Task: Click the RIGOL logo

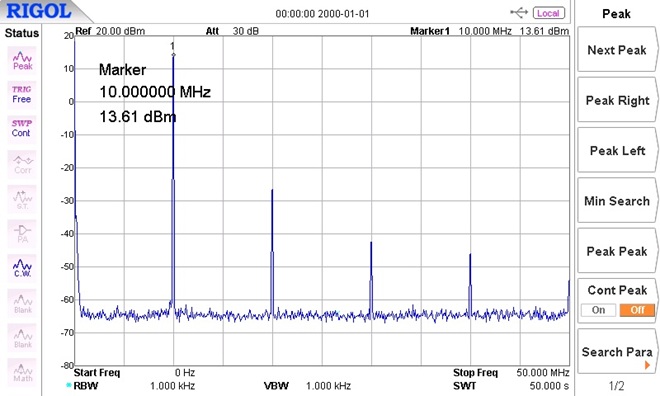Action: (x=39, y=11)
